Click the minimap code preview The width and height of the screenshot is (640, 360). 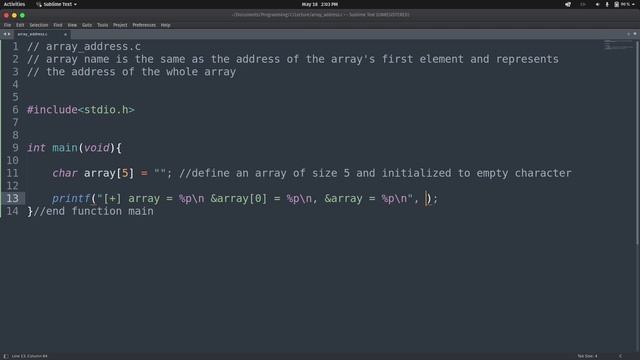(618, 45)
